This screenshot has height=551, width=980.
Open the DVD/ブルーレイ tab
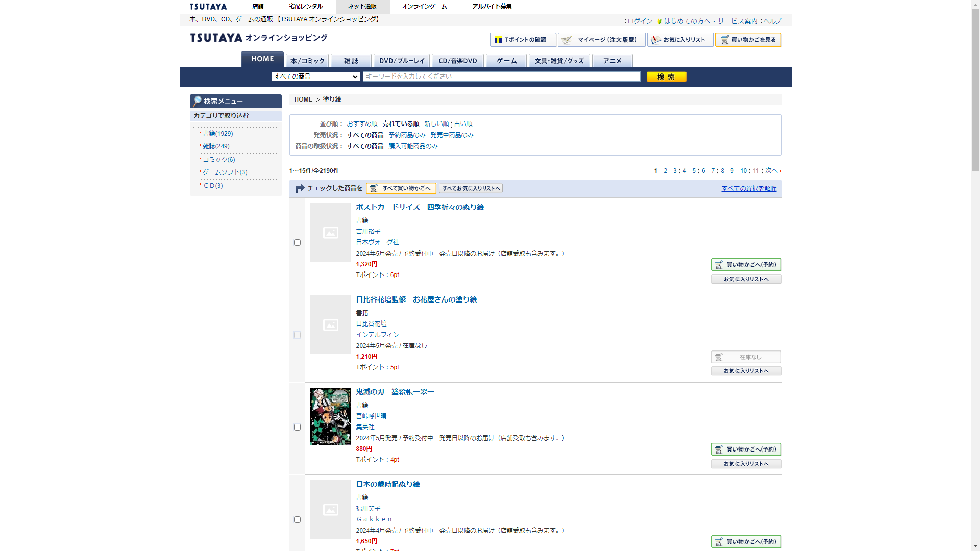(401, 61)
